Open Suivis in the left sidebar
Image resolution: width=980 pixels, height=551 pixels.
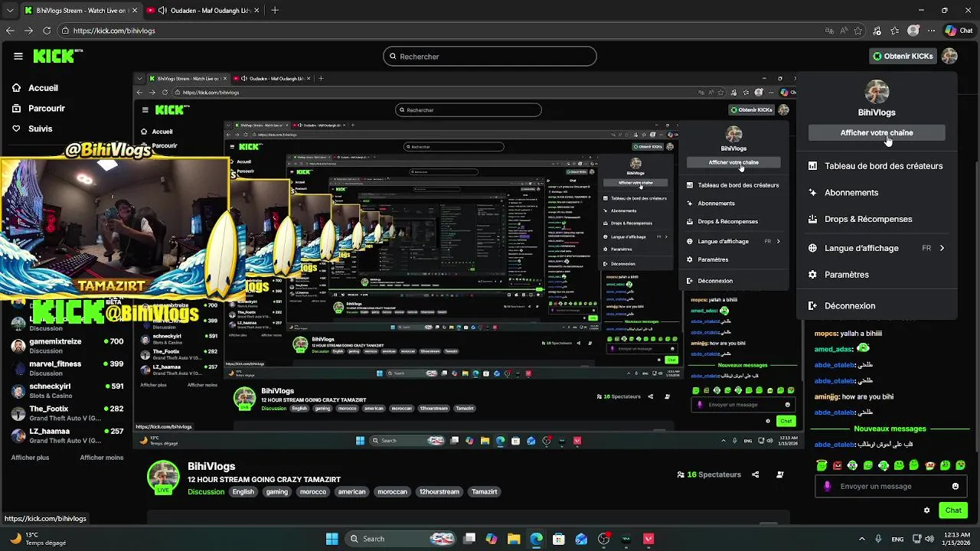point(40,129)
